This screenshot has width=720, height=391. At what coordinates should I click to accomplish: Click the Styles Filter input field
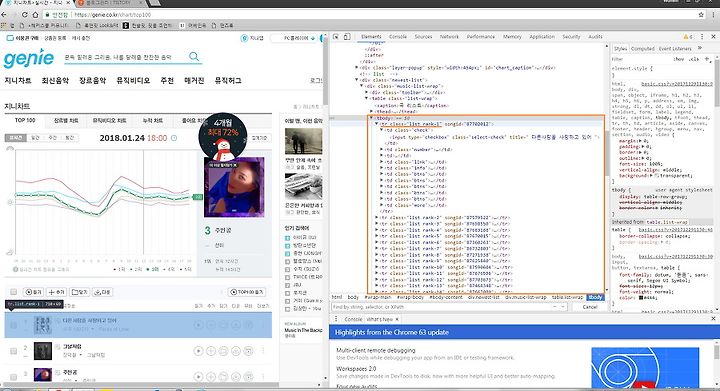(x=641, y=59)
